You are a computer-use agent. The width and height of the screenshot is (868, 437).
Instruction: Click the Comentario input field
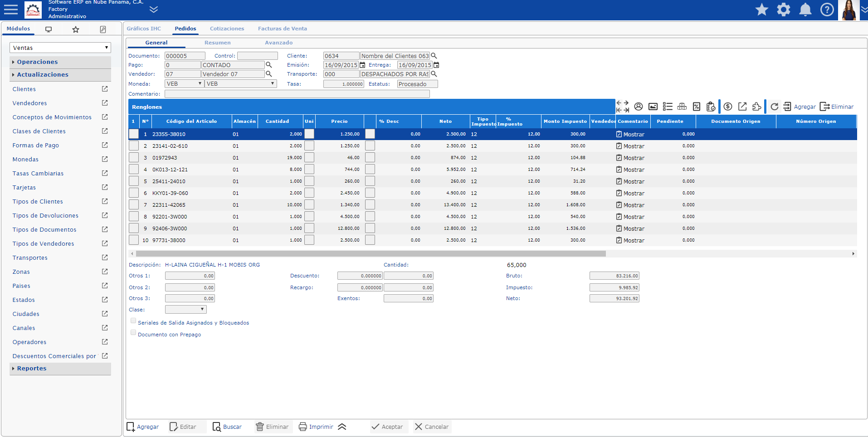point(297,94)
